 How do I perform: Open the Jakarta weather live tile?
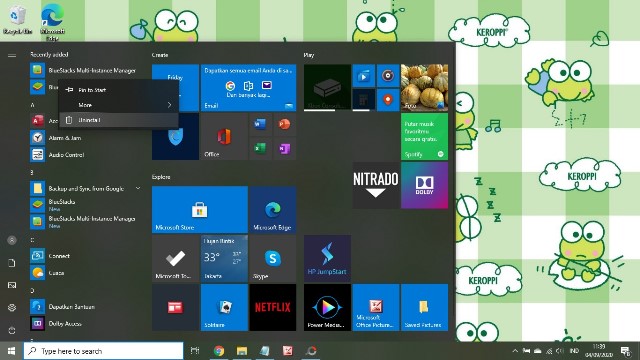224,258
